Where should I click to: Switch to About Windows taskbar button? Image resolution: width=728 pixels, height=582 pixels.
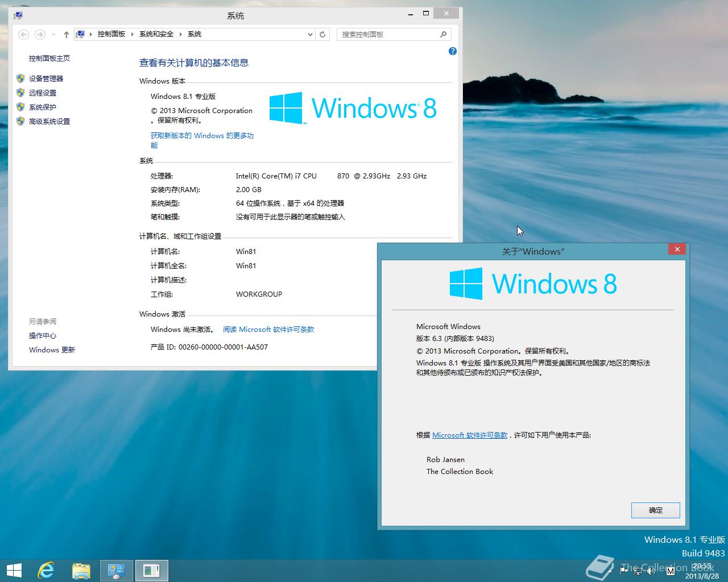pos(152,571)
